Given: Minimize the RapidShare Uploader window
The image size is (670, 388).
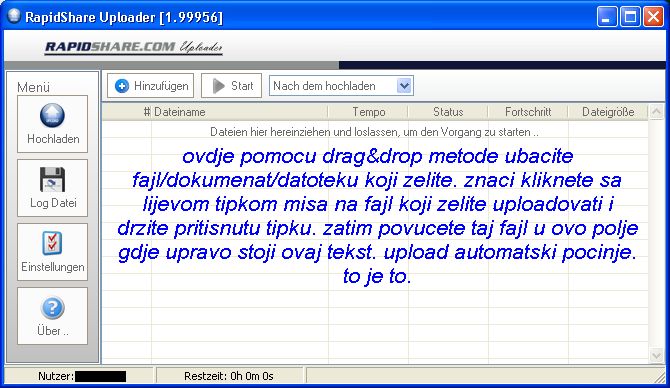Looking at the screenshot, I should pyautogui.click(x=607, y=17).
